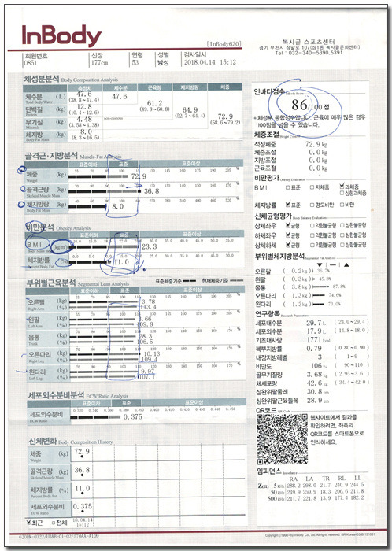Toggle the 최근 checkbox in the history footer
Screen dimensions: 392x551
click(28, 523)
